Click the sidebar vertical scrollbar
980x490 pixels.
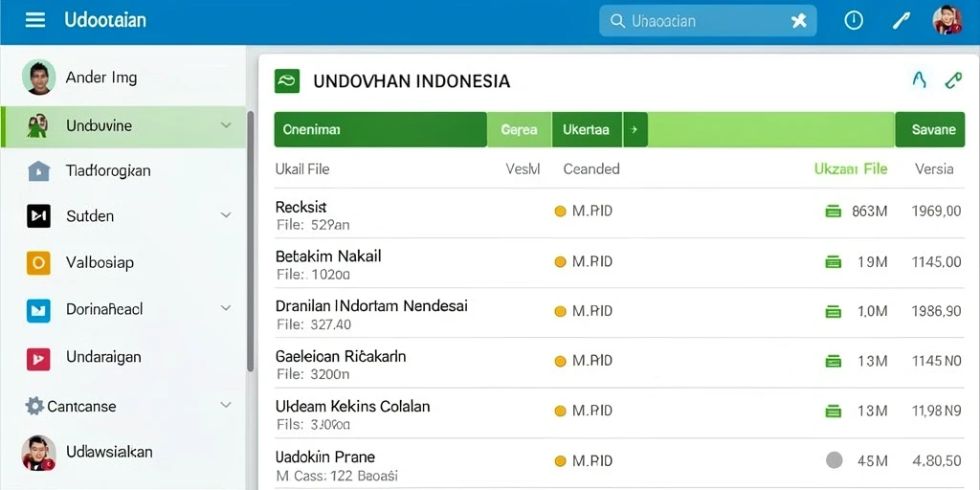pyautogui.click(x=251, y=242)
